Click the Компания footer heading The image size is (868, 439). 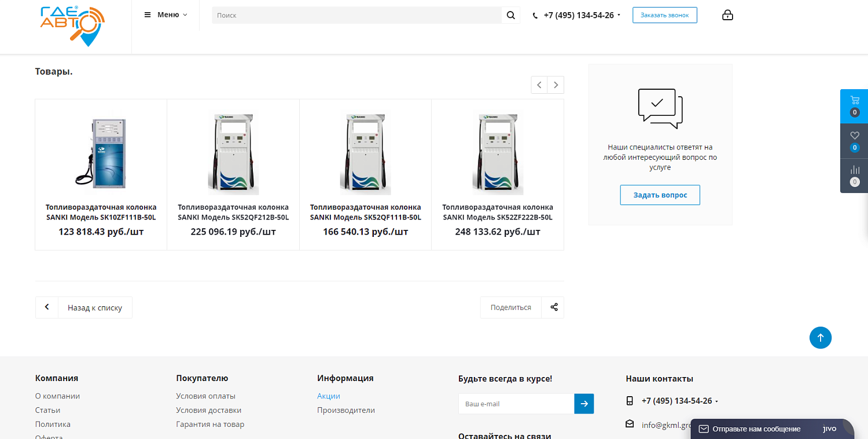(57, 378)
